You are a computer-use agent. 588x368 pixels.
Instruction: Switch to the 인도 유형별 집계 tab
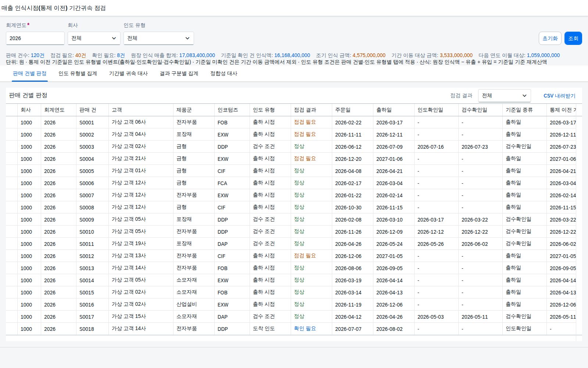78,74
